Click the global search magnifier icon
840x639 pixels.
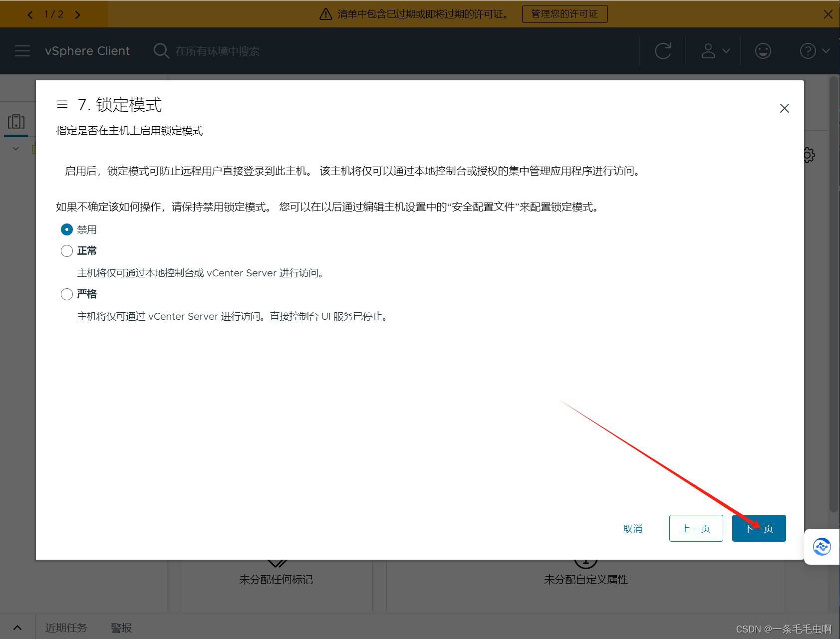(161, 51)
